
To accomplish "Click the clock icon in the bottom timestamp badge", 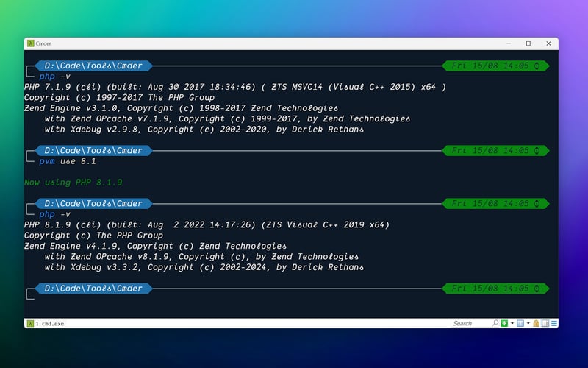I will coord(537,289).
